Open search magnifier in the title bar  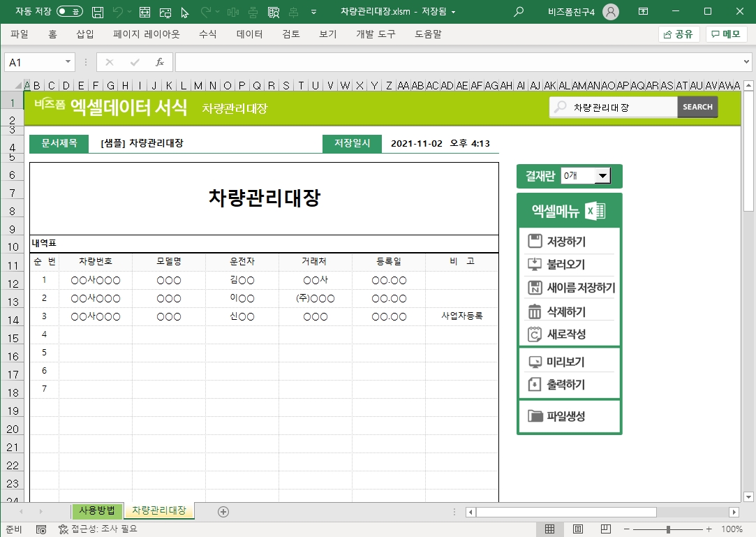click(x=519, y=12)
